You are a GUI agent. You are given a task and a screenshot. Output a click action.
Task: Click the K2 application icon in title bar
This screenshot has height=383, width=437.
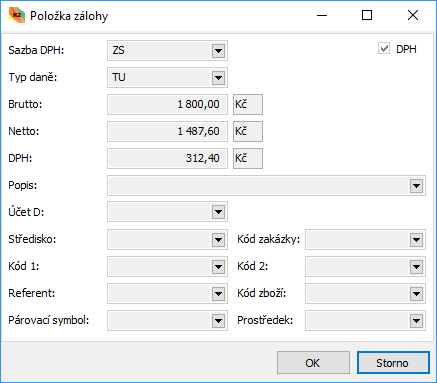point(17,15)
